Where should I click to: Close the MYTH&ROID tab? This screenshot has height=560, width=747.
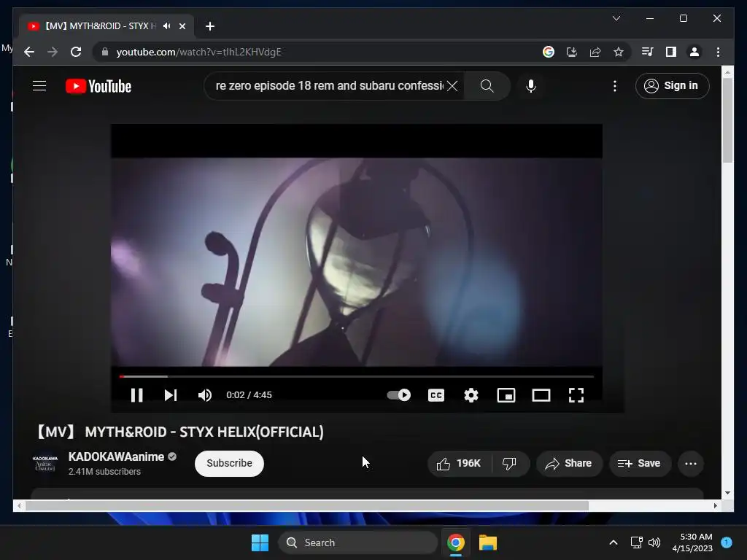182,26
